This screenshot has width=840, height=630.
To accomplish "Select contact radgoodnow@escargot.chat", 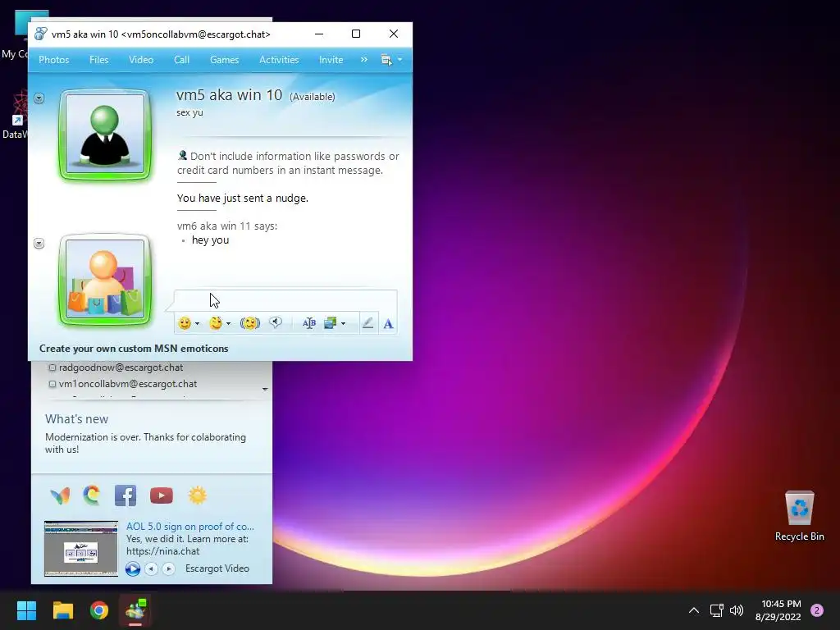I will coord(121,367).
